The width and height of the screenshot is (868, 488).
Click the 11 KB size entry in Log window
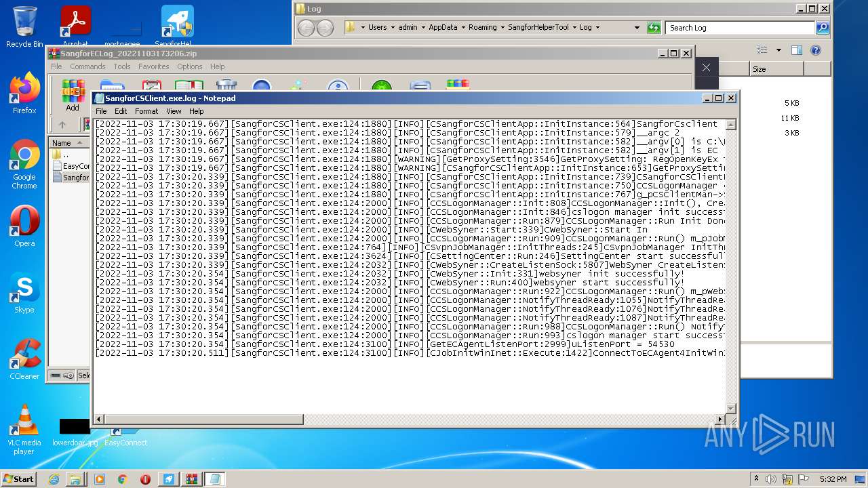pyautogui.click(x=790, y=118)
